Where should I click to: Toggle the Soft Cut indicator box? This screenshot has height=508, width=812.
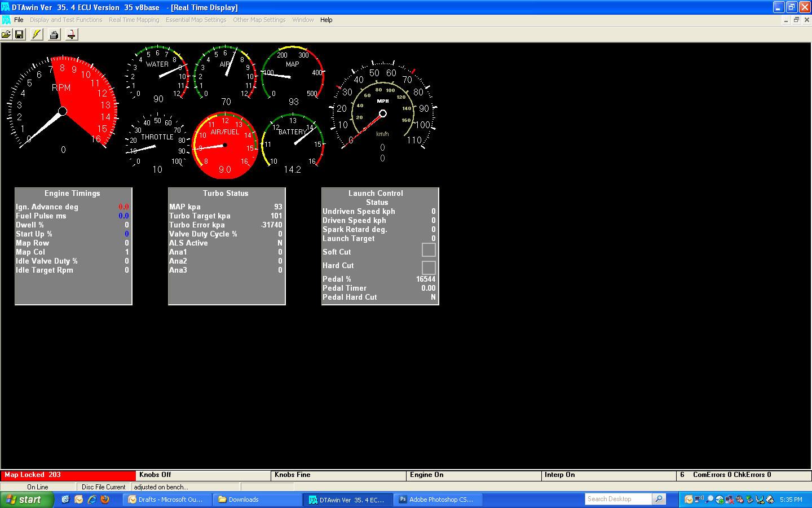click(429, 249)
